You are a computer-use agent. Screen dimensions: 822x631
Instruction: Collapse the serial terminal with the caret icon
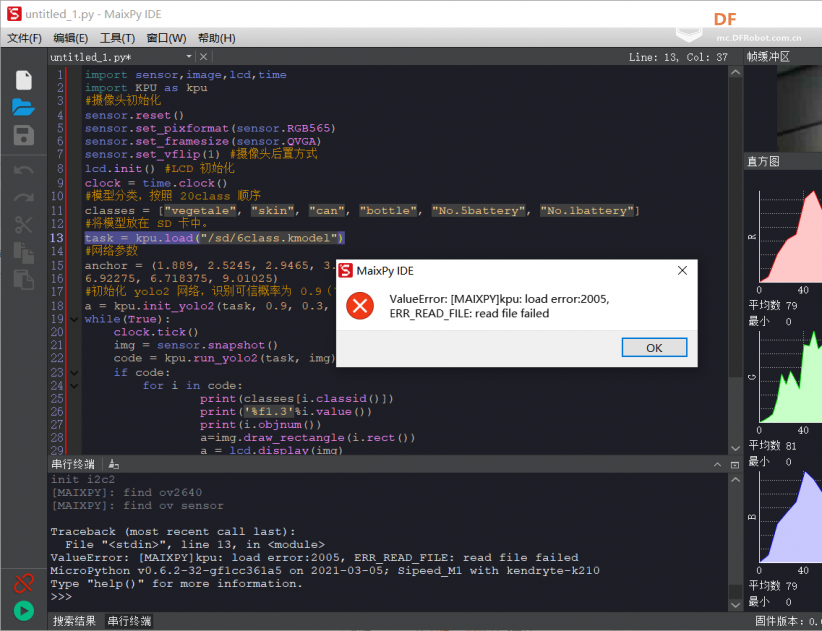pyautogui.click(x=717, y=464)
